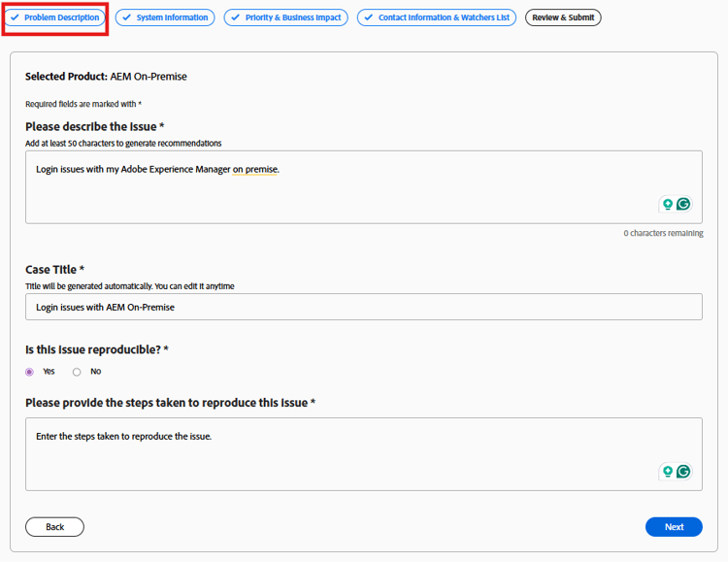Viewport: 728px width, 562px height.
Task: Click the checkmark icon on Priority & Business Impact
Action: (x=236, y=17)
